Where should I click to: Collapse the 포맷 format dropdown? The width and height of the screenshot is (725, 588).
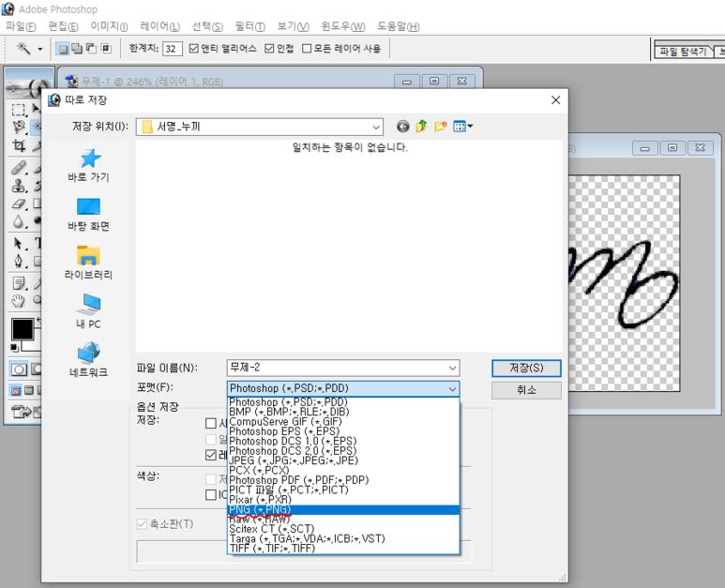tap(452, 389)
